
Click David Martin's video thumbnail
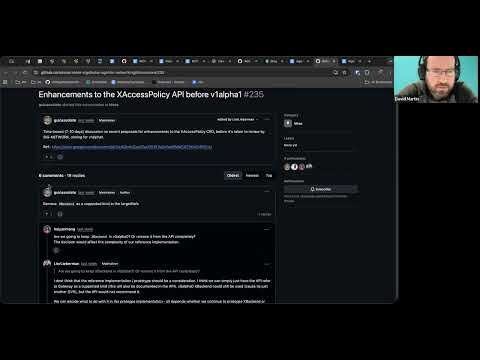436,79
